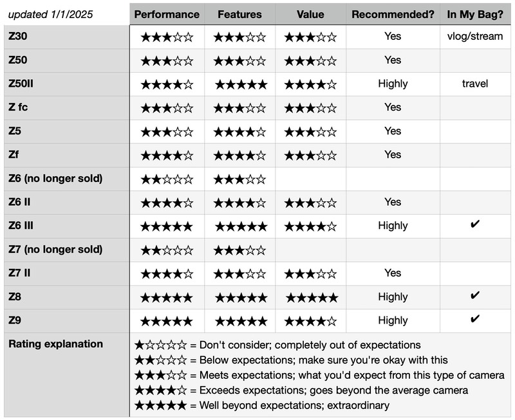Click the Z8 Value five-star rating
Image resolution: width=515 pixels, height=420 pixels.
click(x=312, y=298)
